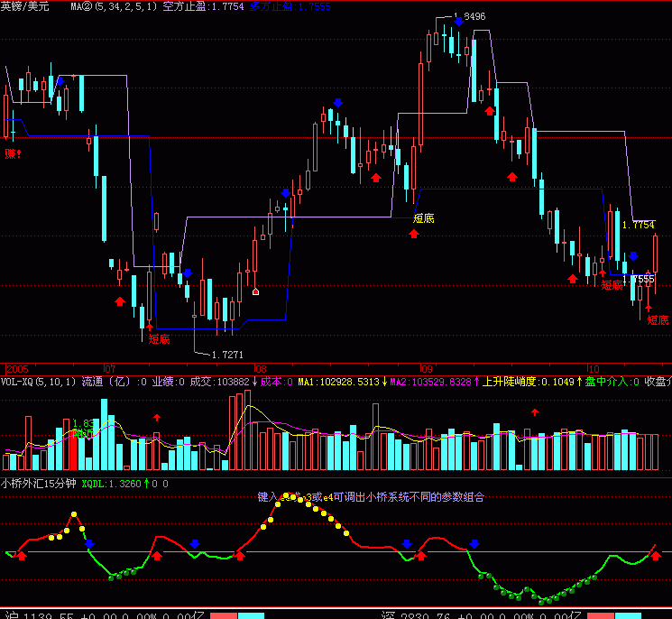Image resolution: width=672 pixels, height=619 pixels.
Task: Click the 沪 index in the status bar
Action: point(9,614)
